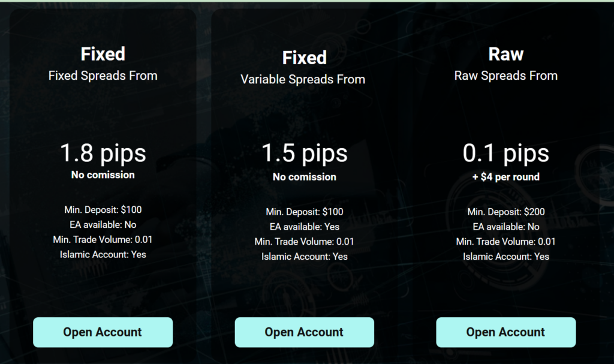Click 'No comission' under 1.8 pips

(x=103, y=175)
